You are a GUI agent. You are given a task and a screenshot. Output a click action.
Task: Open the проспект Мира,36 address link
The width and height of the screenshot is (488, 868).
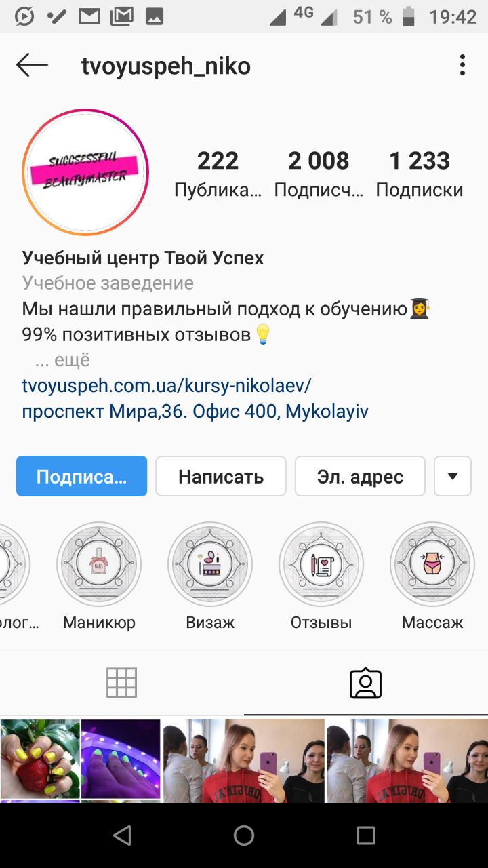[x=195, y=412]
